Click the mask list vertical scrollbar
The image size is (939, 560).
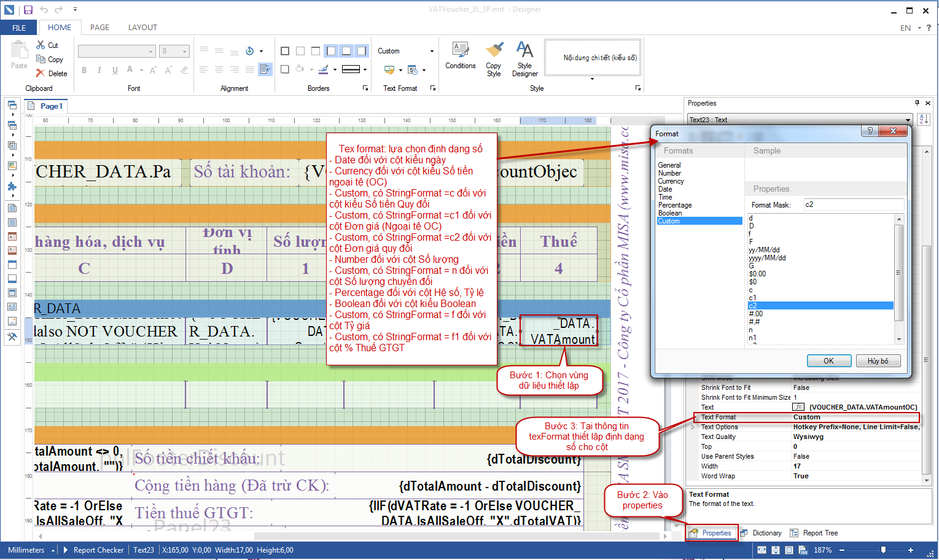click(899, 278)
